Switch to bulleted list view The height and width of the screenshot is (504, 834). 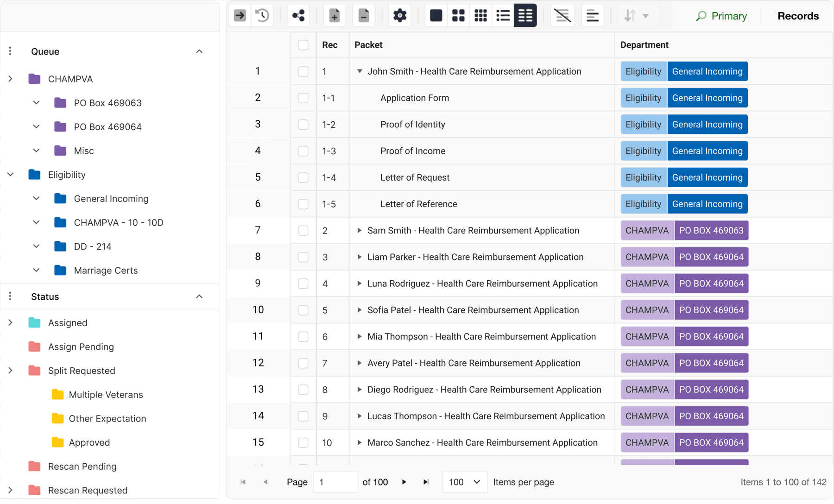pos(503,16)
